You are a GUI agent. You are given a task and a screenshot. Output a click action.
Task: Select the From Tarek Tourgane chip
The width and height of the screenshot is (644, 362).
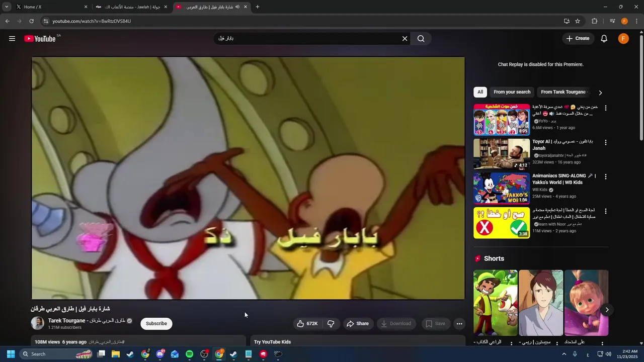[x=563, y=92]
